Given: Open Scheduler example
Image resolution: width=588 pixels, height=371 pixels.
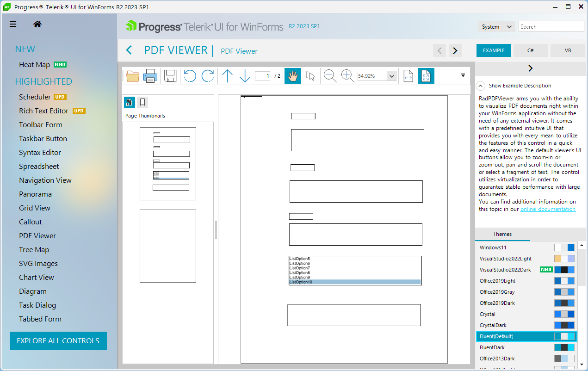Looking at the screenshot, I should pos(35,97).
